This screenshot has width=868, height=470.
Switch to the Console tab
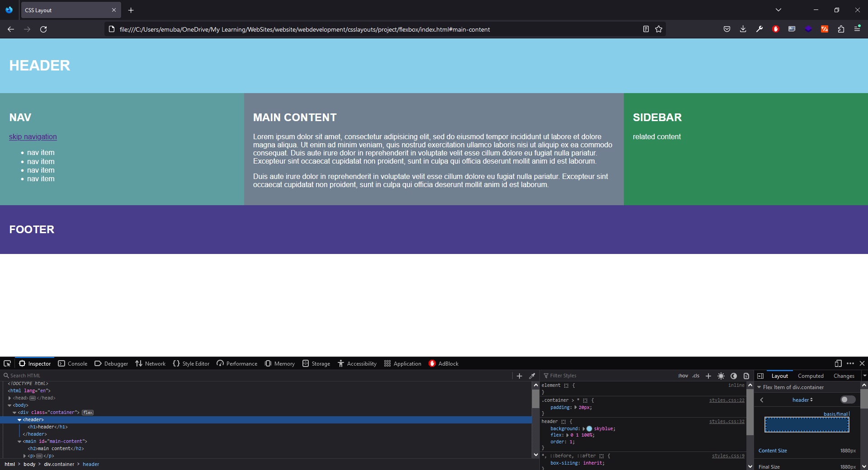tap(73, 363)
